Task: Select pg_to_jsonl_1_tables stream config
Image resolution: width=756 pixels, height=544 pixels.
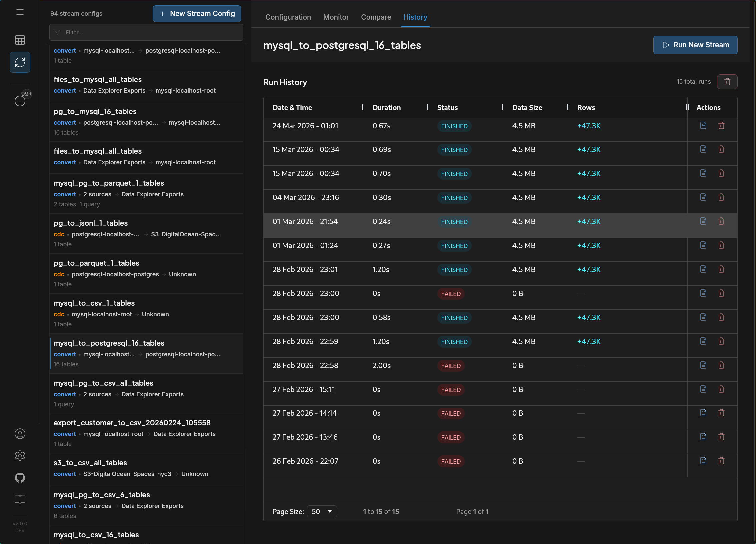Action: coord(146,233)
